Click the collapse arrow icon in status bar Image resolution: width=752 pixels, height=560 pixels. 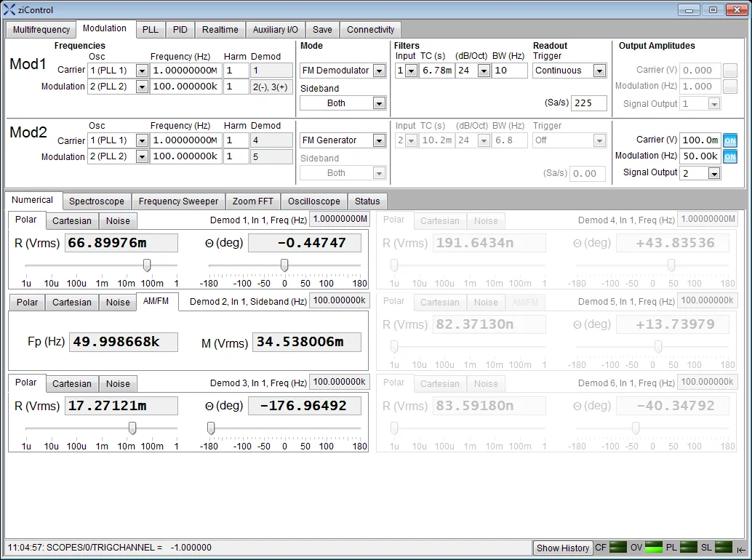tap(741, 549)
